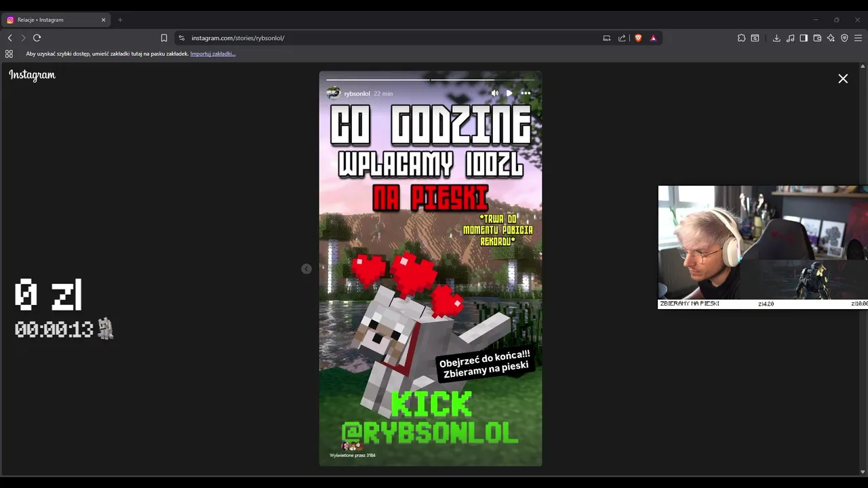Go to the previous story arrow
The width and height of the screenshot is (868, 488).
coord(307,269)
